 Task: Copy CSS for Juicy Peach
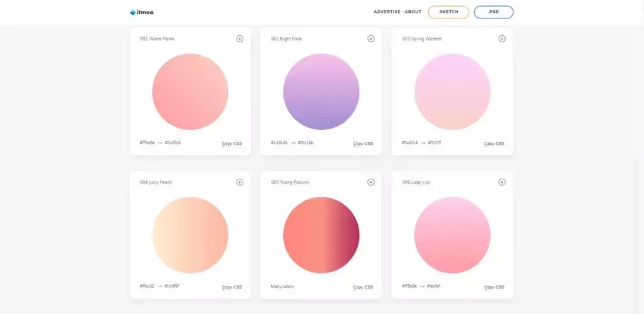point(232,287)
